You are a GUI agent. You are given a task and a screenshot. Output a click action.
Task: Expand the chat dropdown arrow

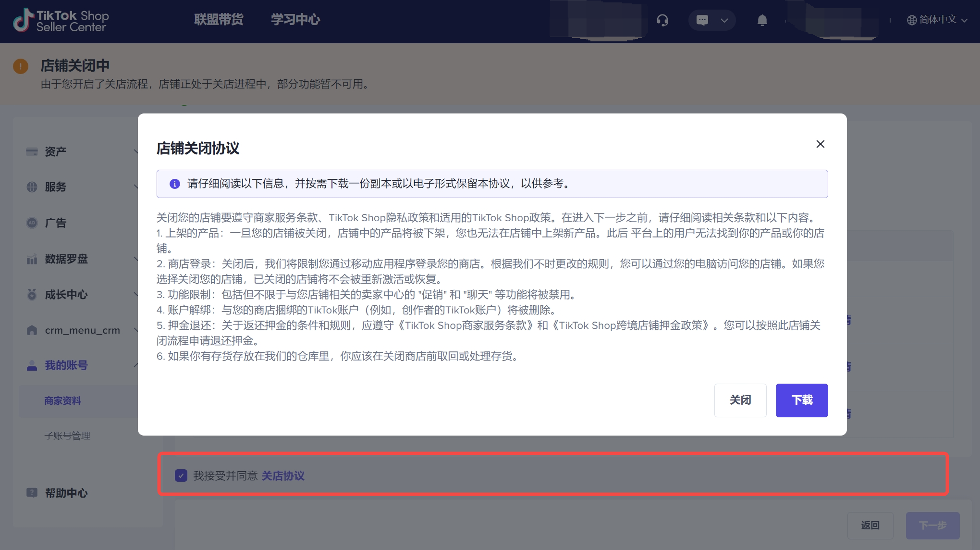click(x=724, y=20)
